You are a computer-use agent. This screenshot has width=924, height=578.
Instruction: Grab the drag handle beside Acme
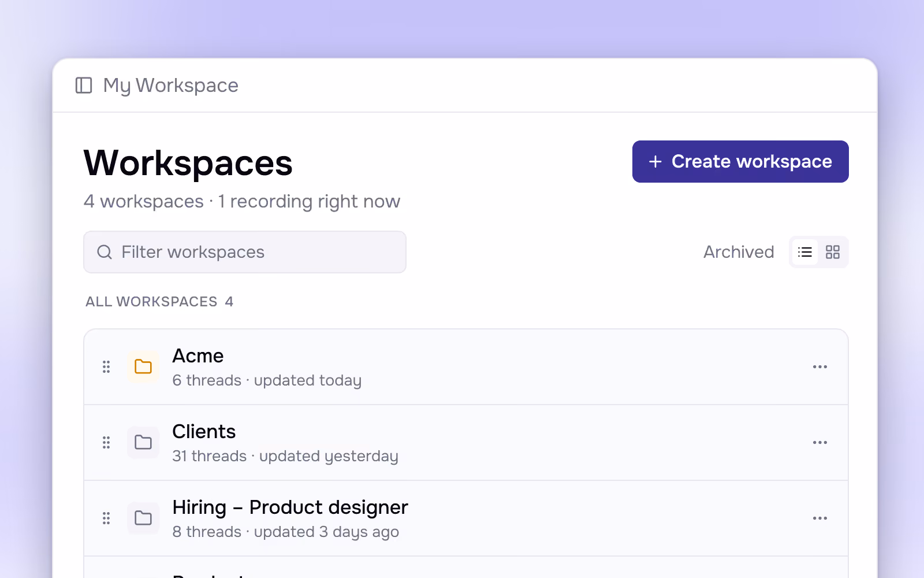(106, 366)
